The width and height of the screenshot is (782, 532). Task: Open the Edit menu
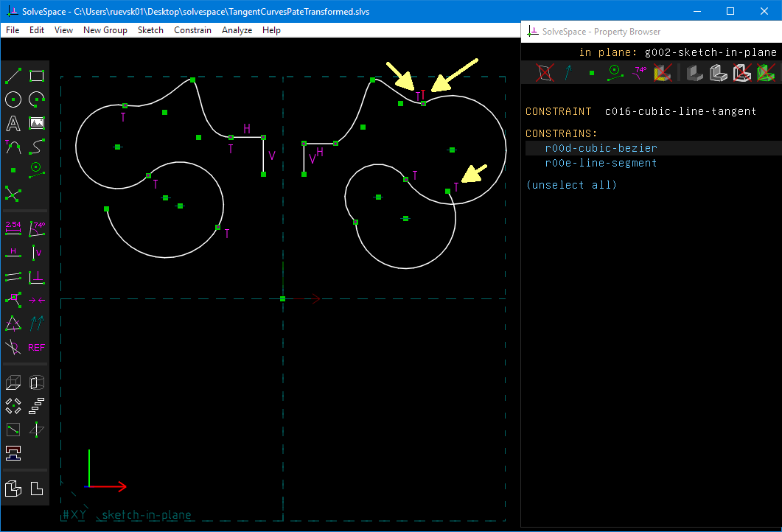[x=36, y=30]
